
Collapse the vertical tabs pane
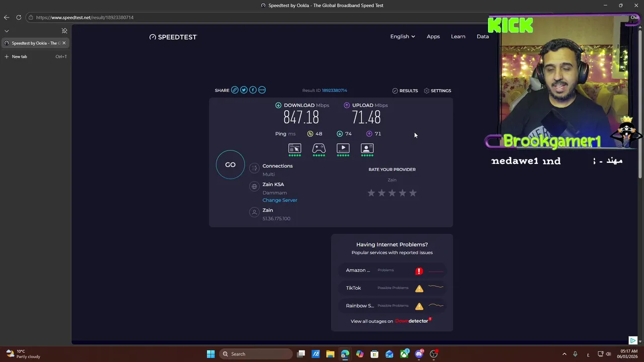[64, 31]
